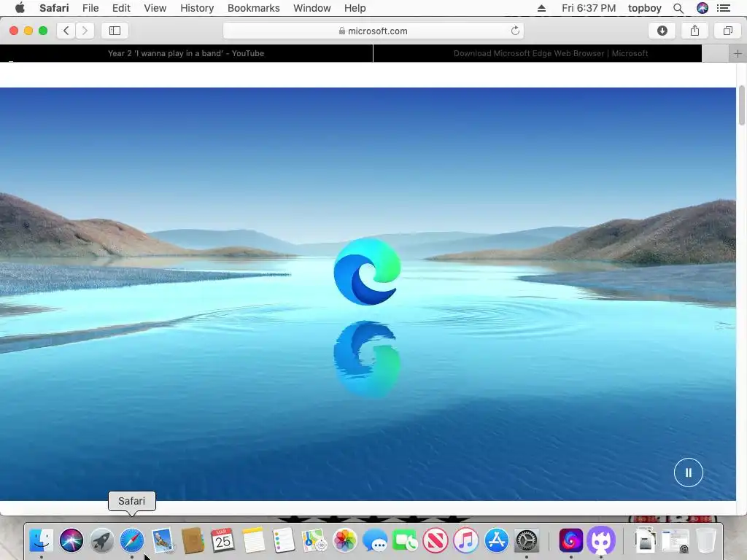Open Notes from the Dock
Screen dimensions: 747x560
click(x=253, y=540)
